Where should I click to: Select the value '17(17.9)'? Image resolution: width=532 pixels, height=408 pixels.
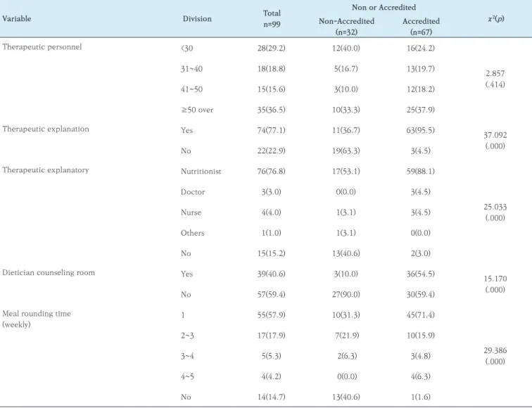click(x=272, y=336)
